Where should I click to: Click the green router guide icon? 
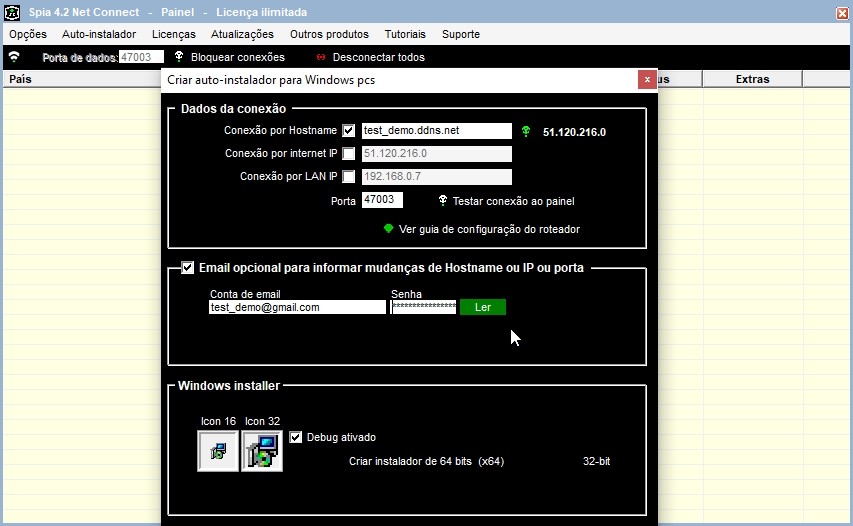click(388, 228)
